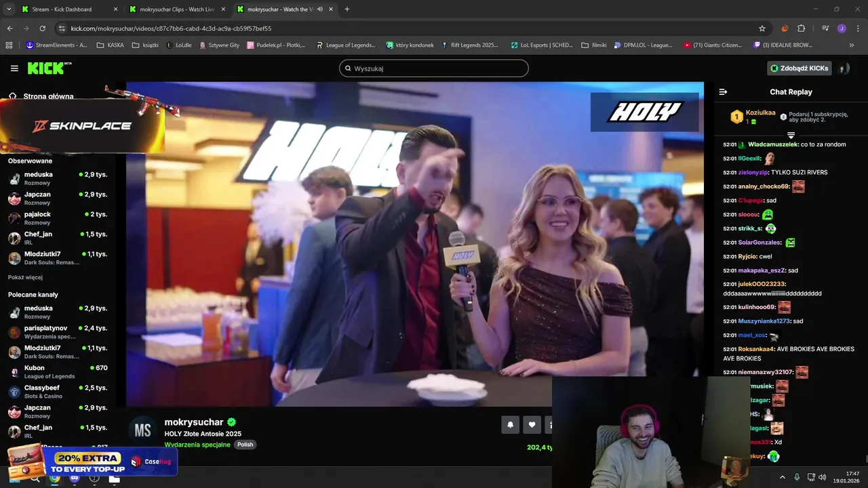Open the Chrome apps grid in bookmarks bar
The image size is (868, 488).
(9, 45)
